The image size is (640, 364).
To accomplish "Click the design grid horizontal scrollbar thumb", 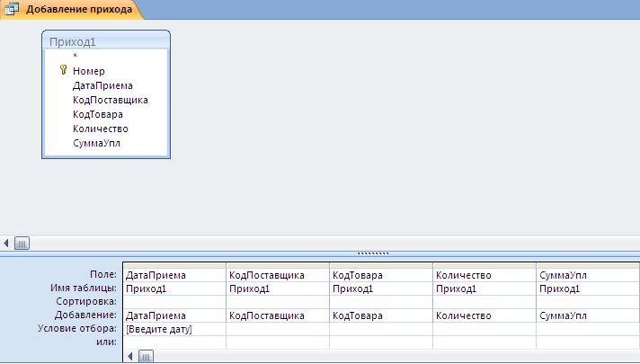I will point(146,356).
